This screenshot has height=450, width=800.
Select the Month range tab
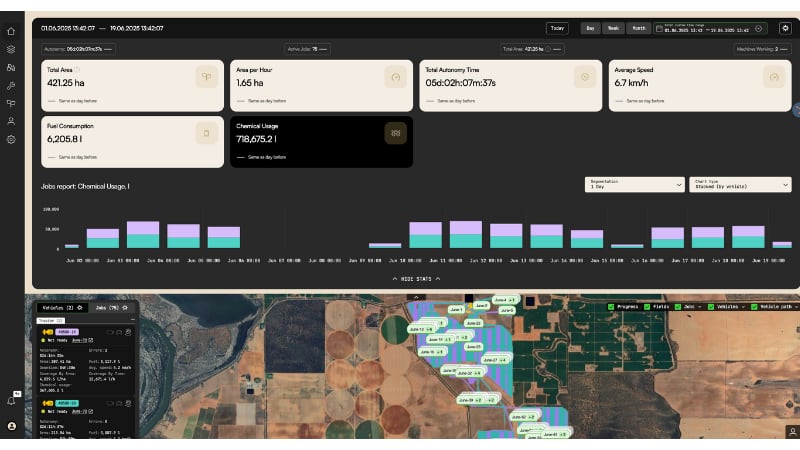coord(639,29)
